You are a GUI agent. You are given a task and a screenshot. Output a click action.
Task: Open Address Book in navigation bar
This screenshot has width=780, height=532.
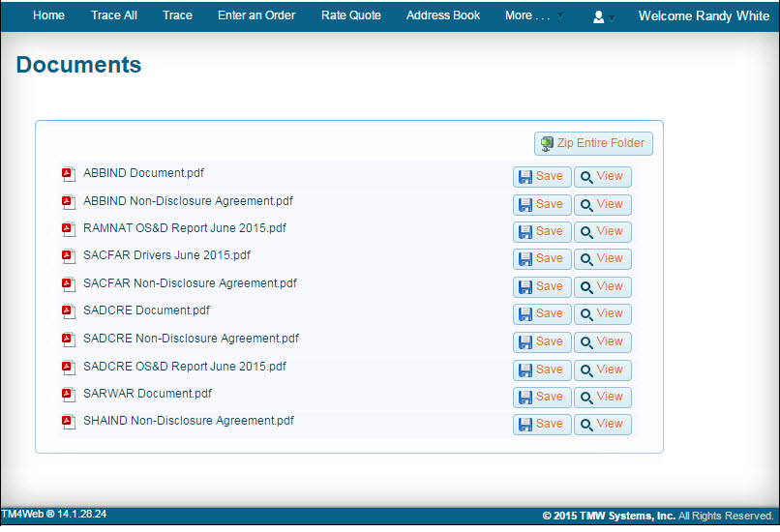[443, 15]
